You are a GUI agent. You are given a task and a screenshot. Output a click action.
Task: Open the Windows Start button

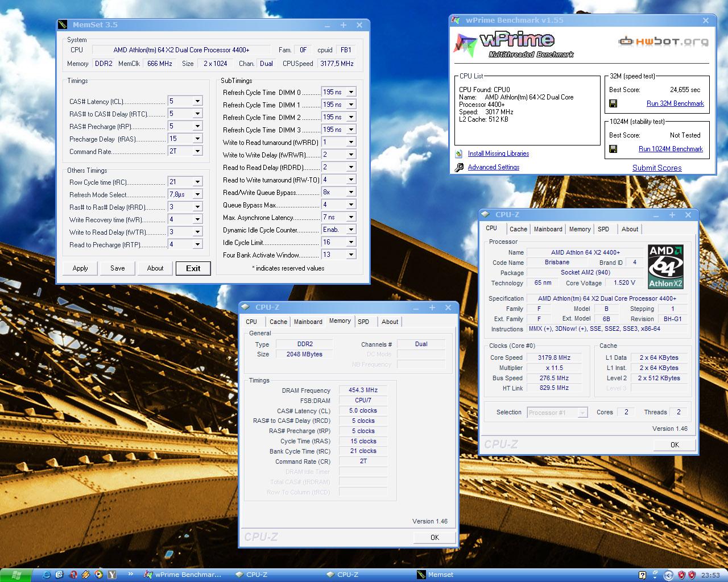[x=15, y=575]
